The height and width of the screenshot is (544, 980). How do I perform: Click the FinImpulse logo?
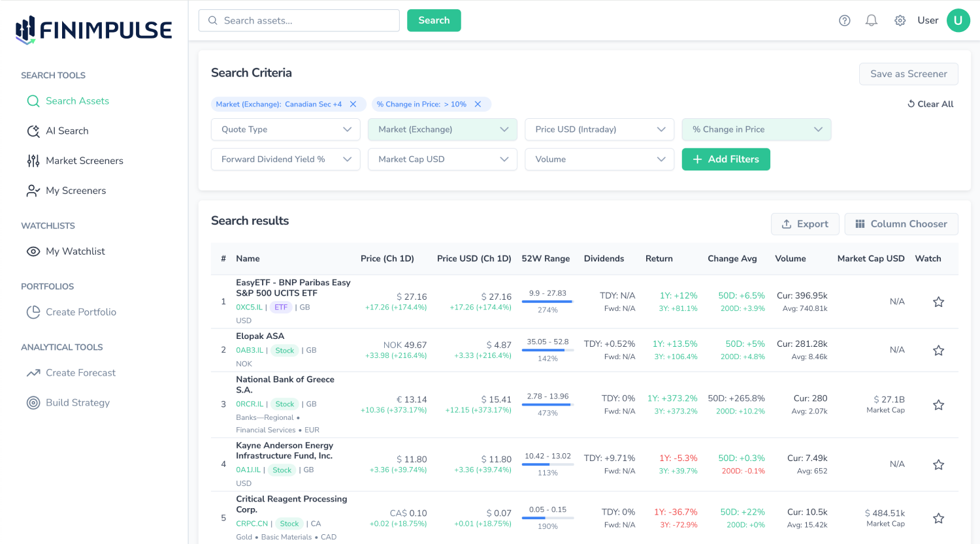tap(94, 30)
